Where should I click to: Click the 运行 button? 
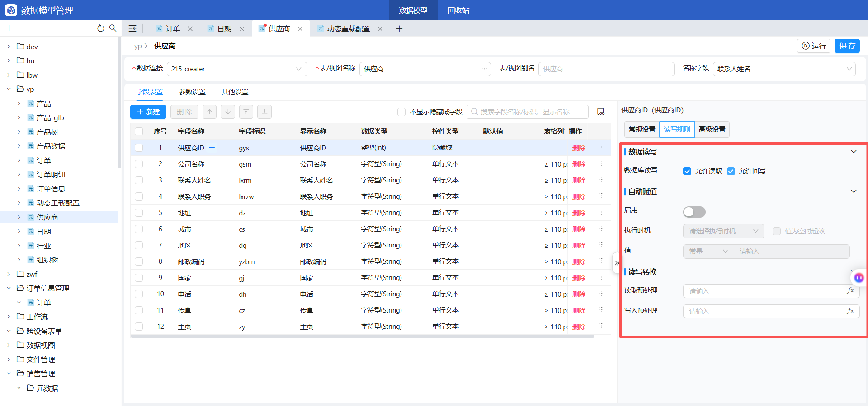click(814, 46)
